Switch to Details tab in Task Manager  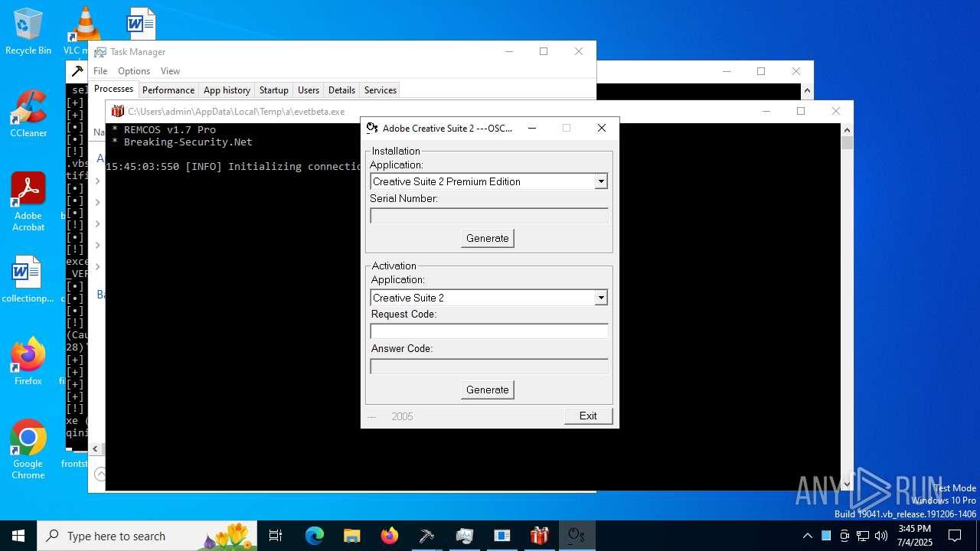[x=341, y=90]
